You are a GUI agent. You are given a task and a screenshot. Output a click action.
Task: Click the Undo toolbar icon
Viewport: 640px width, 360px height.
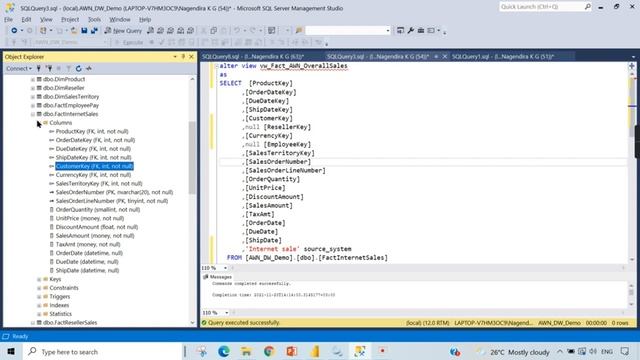tap(237, 31)
